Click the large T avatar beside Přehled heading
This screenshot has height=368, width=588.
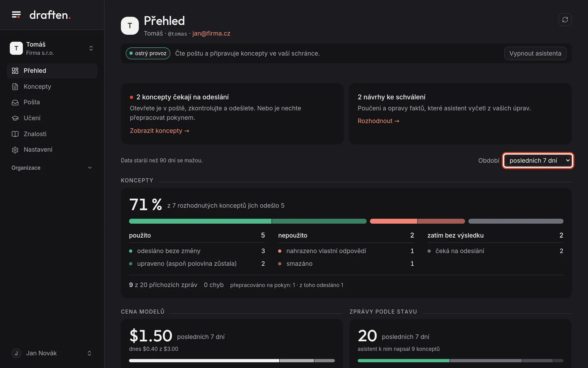[x=130, y=26]
